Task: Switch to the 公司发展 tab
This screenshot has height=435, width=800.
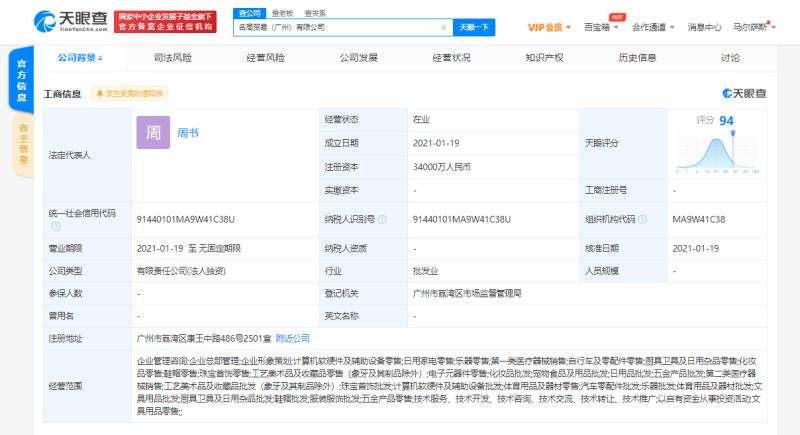Action: (x=359, y=58)
